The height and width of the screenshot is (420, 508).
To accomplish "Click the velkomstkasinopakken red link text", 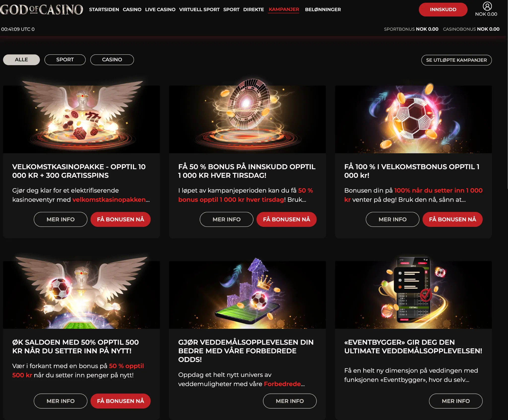I will tap(109, 200).
